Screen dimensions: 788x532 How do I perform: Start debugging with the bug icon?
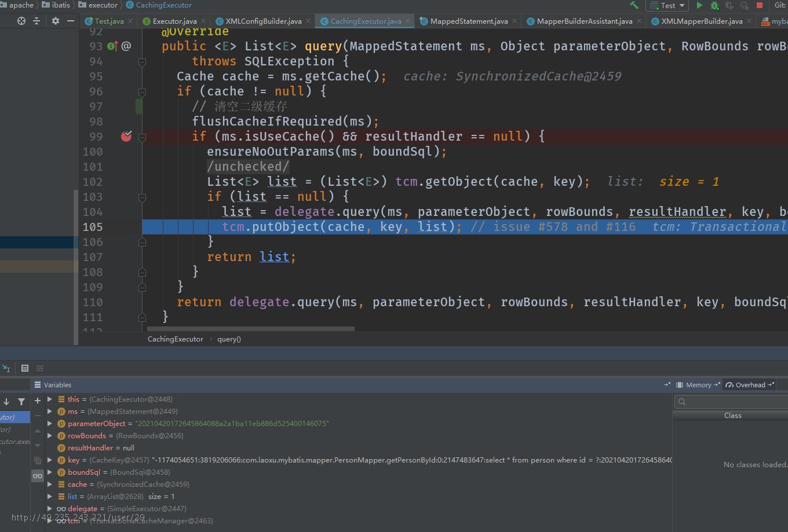coord(714,5)
